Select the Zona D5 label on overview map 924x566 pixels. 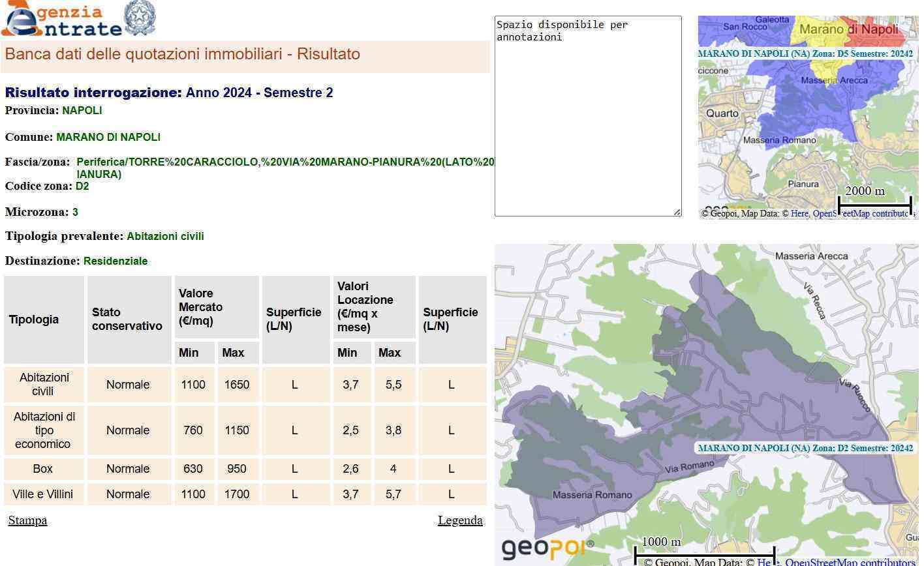[805, 53]
